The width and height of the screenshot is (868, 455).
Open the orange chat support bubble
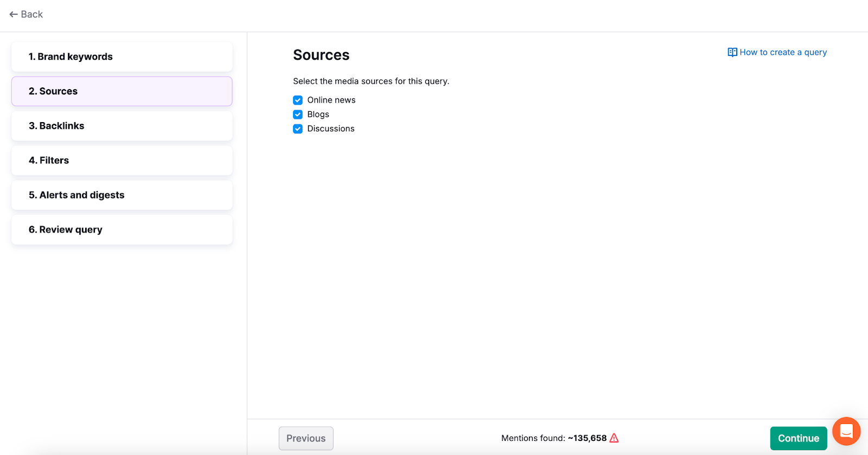[x=846, y=432]
